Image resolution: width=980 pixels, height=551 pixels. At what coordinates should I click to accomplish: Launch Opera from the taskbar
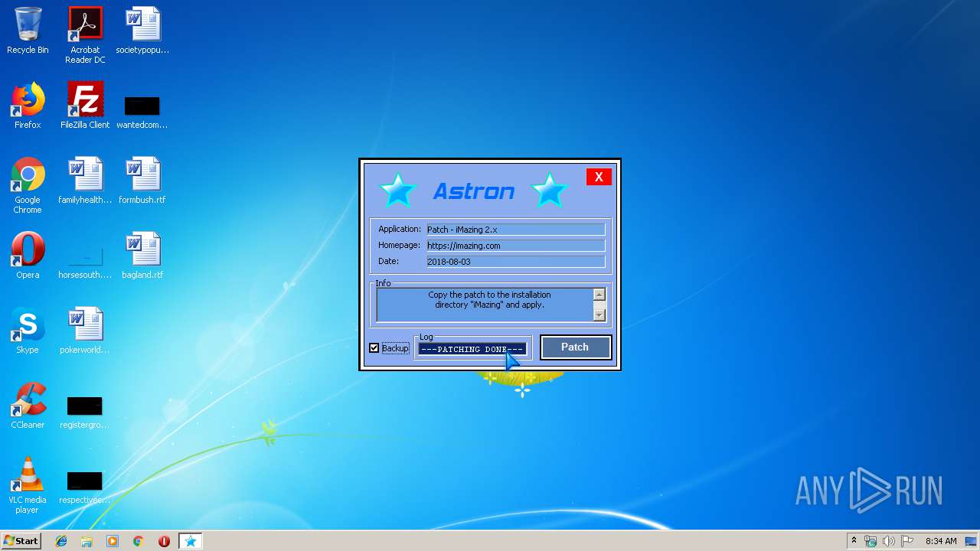(x=164, y=541)
